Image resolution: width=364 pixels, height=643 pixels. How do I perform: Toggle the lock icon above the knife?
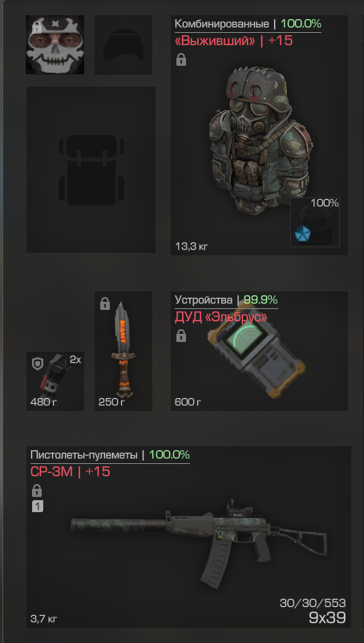click(x=105, y=303)
